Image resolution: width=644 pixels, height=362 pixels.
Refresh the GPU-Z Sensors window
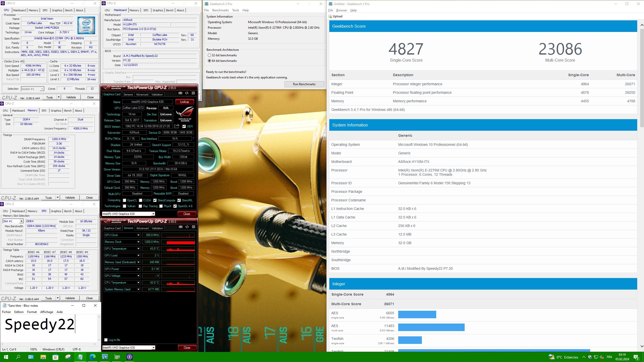tap(187, 227)
